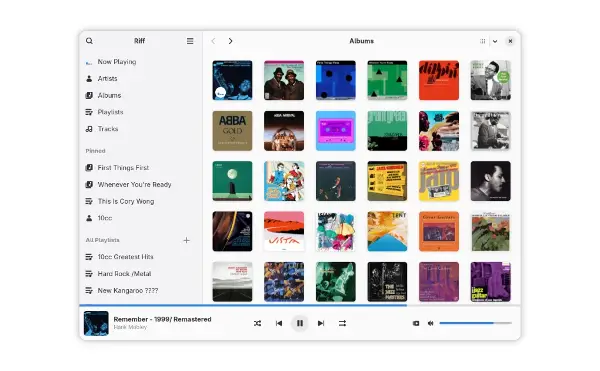The image size is (600, 371).
Task: Open the Dippin' red album cover
Action: coord(439,80)
